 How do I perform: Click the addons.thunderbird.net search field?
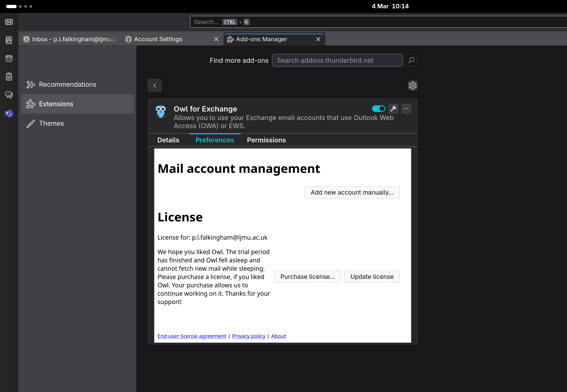point(337,60)
